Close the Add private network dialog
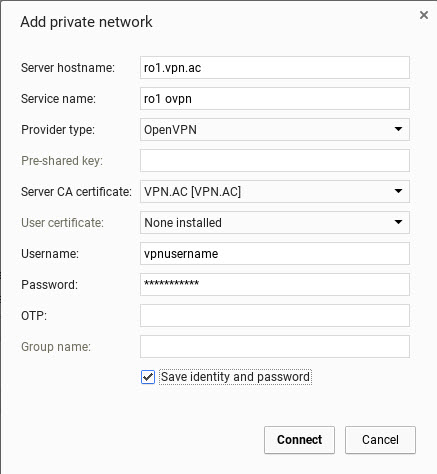The width and height of the screenshot is (437, 474). tap(424, 15)
